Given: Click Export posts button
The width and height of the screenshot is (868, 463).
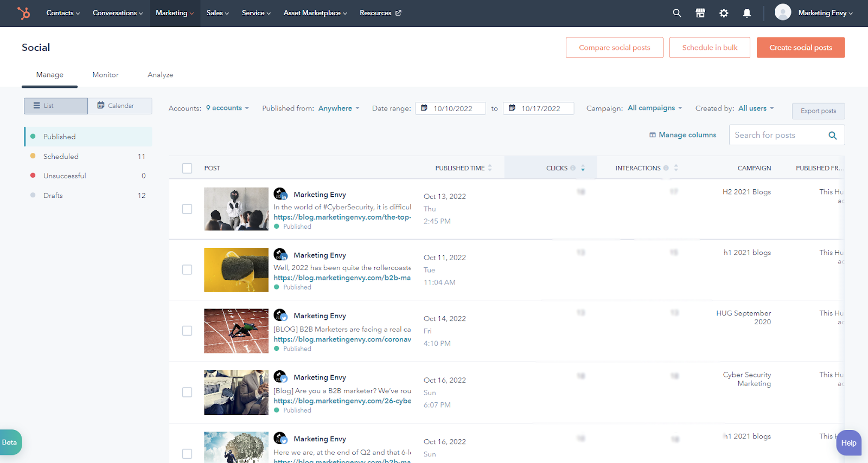Looking at the screenshot, I should pyautogui.click(x=819, y=111).
